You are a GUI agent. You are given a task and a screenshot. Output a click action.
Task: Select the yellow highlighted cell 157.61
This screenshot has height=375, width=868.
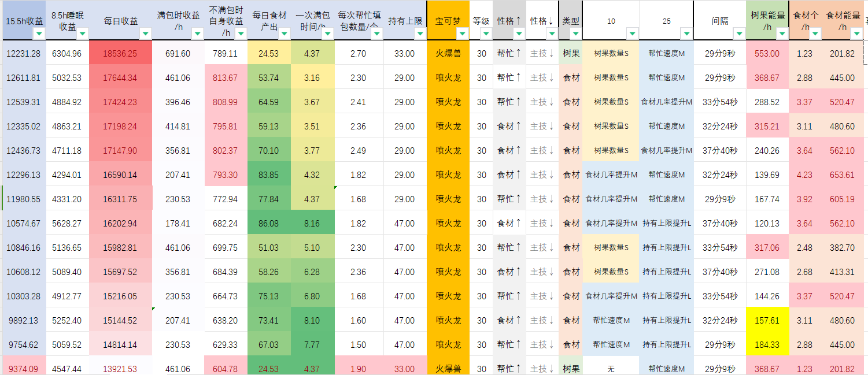(x=767, y=320)
